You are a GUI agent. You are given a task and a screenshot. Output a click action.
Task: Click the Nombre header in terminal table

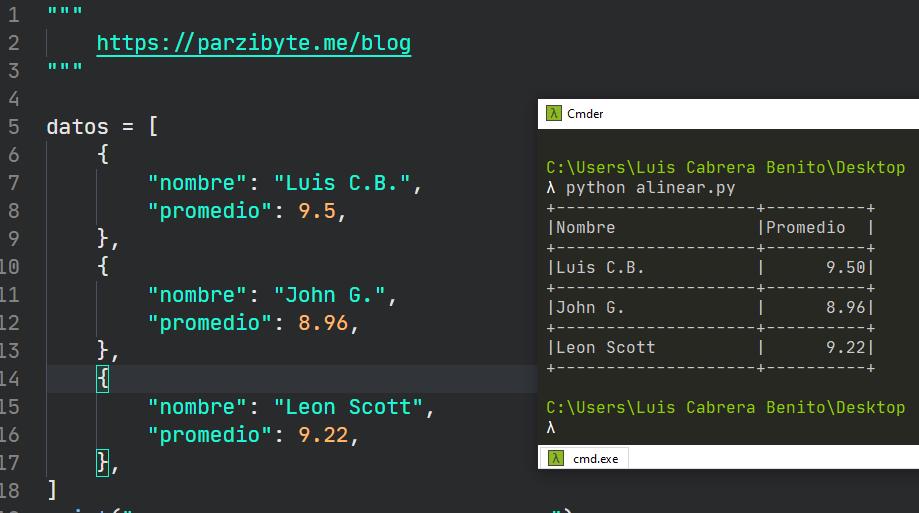pos(585,228)
